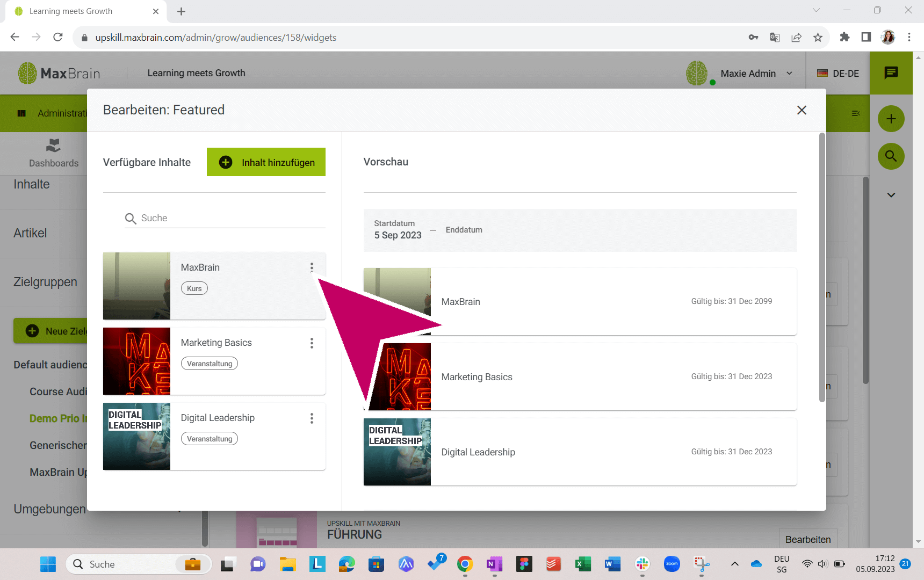Screen dimensions: 924x580
Task: Open Windows Start menu
Action: (x=48, y=564)
